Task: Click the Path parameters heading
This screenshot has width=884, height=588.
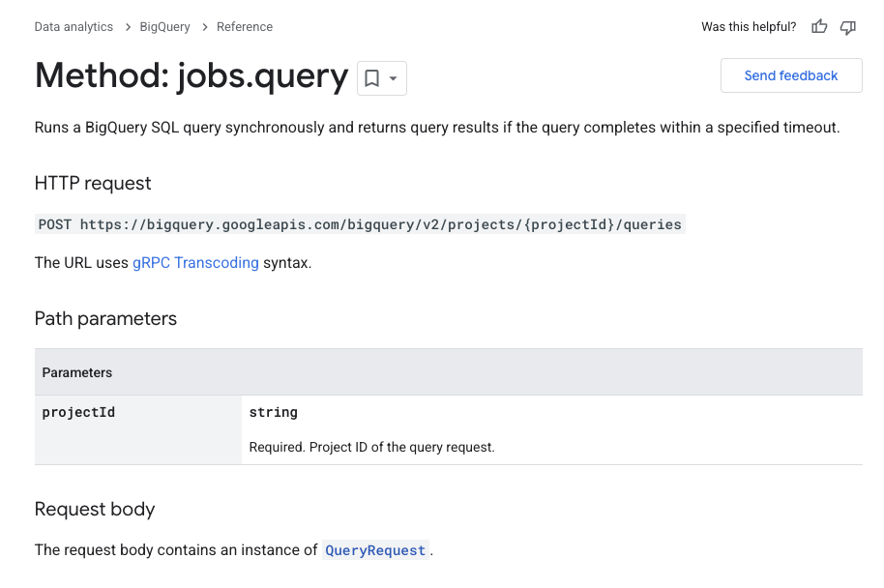Action: pyautogui.click(x=105, y=318)
